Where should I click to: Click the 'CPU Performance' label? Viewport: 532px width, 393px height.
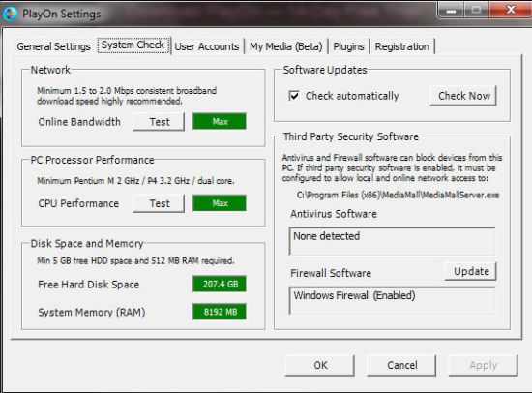(78, 203)
